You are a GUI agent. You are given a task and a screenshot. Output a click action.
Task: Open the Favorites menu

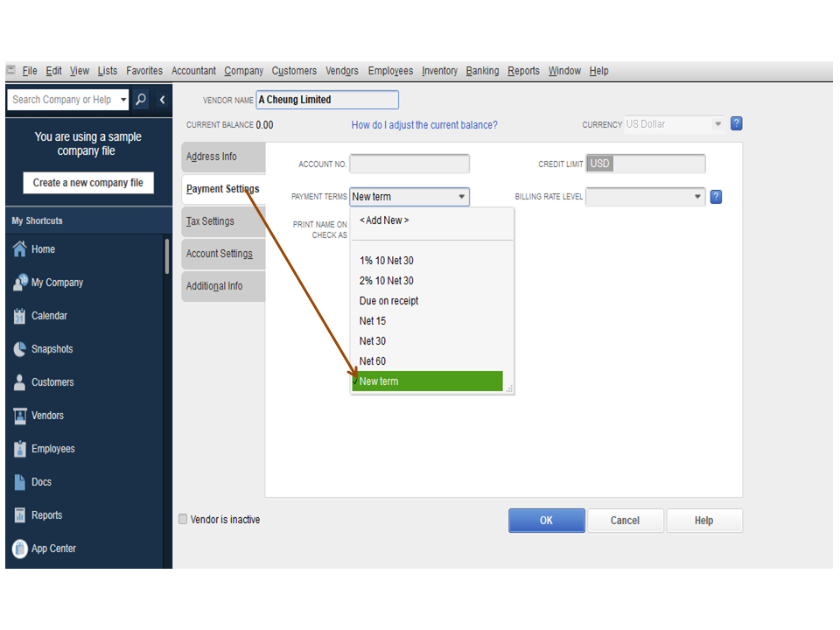pos(144,71)
